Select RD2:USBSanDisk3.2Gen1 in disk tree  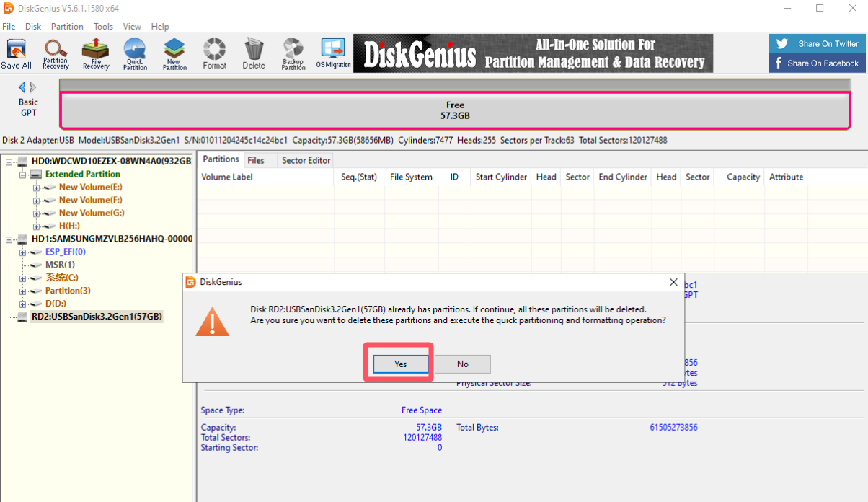97,317
